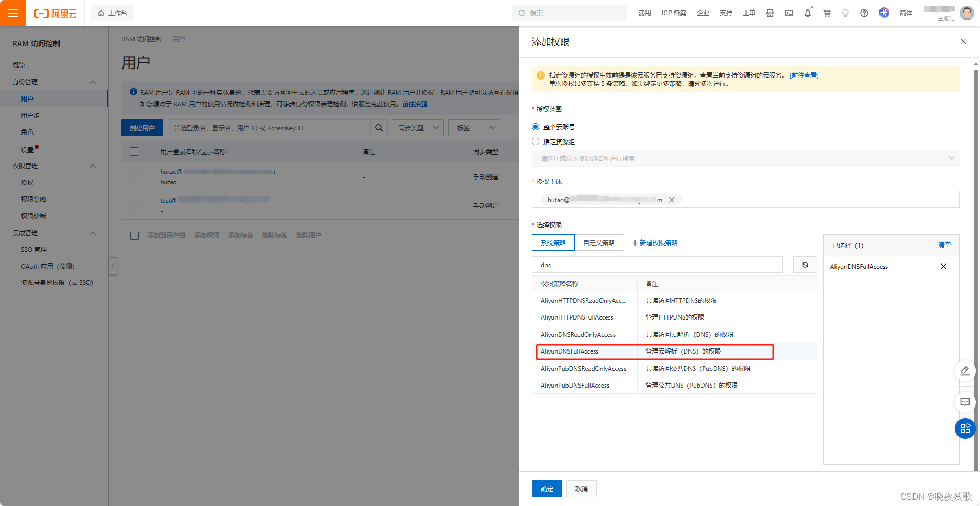
Task: Click the policy search field containing dns
Action: [657, 265]
